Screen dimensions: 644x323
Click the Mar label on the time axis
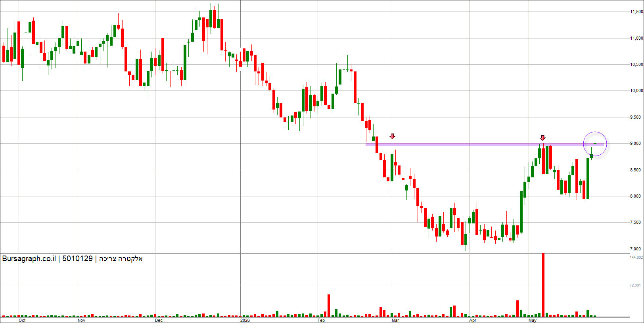(395, 320)
